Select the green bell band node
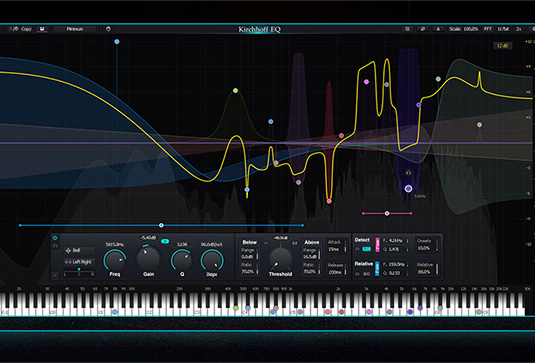Screen dimensions: 535x363 point(235,90)
